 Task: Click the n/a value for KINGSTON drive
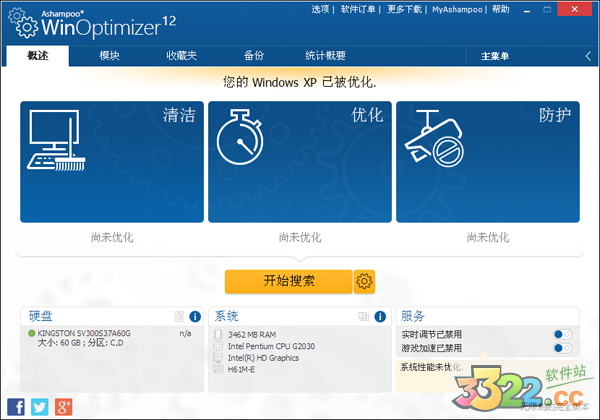coord(185,333)
